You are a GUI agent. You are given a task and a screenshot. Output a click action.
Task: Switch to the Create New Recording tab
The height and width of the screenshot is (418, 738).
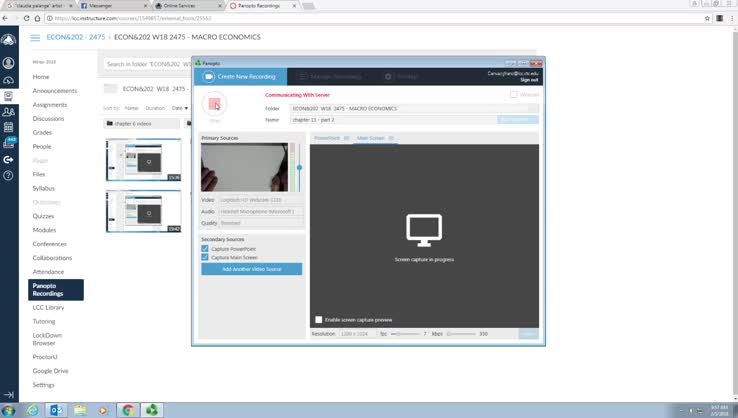coord(241,76)
